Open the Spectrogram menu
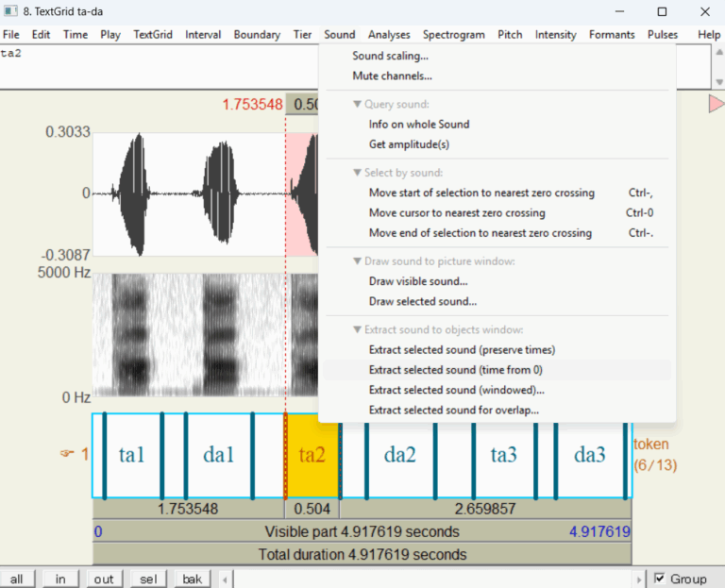Image resolution: width=725 pixels, height=588 pixels. click(453, 34)
